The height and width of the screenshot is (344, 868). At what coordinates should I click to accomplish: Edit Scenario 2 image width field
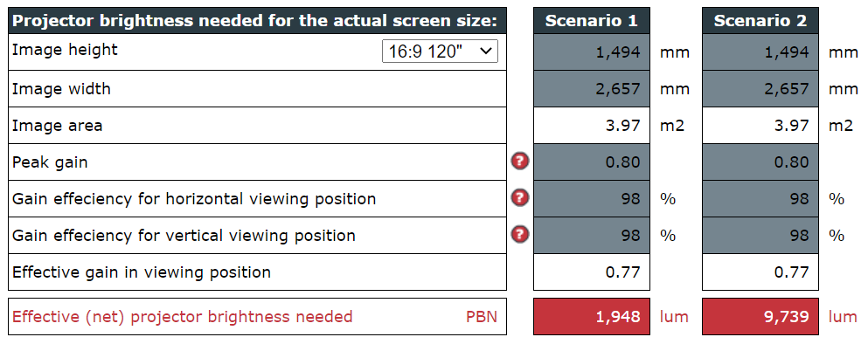click(760, 88)
